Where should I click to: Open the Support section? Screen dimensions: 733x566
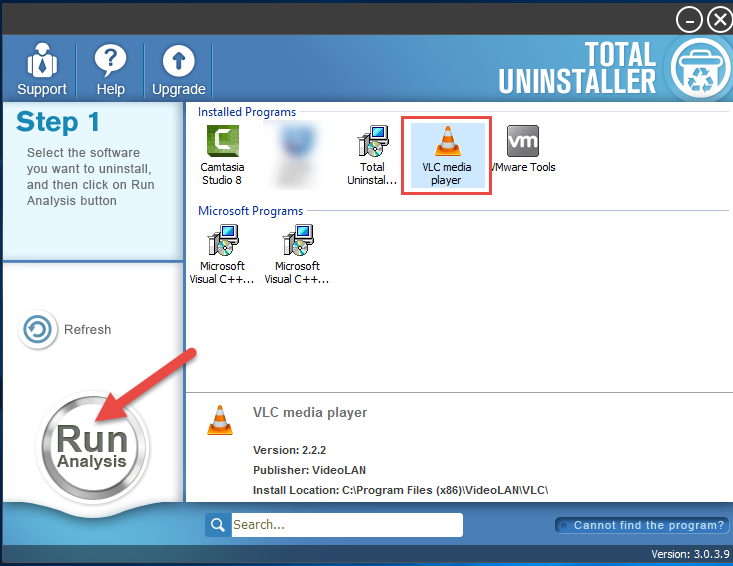[x=42, y=70]
